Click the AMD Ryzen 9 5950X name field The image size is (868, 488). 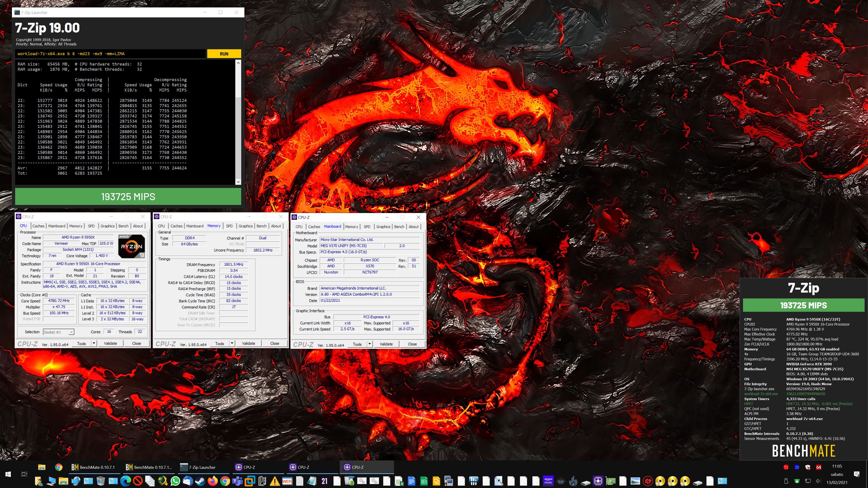tap(78, 237)
